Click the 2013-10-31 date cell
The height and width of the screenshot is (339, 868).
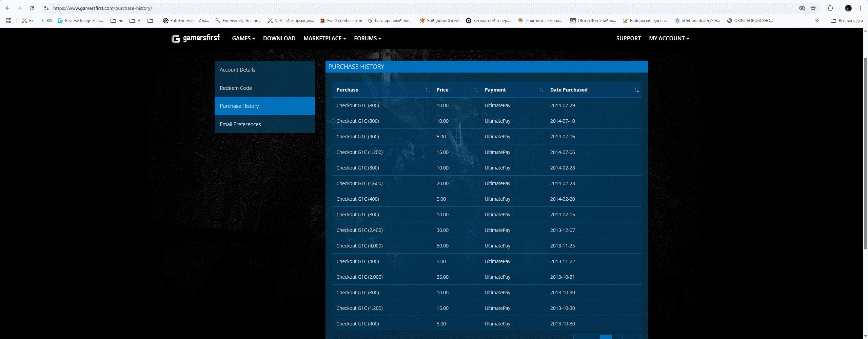pyautogui.click(x=563, y=277)
